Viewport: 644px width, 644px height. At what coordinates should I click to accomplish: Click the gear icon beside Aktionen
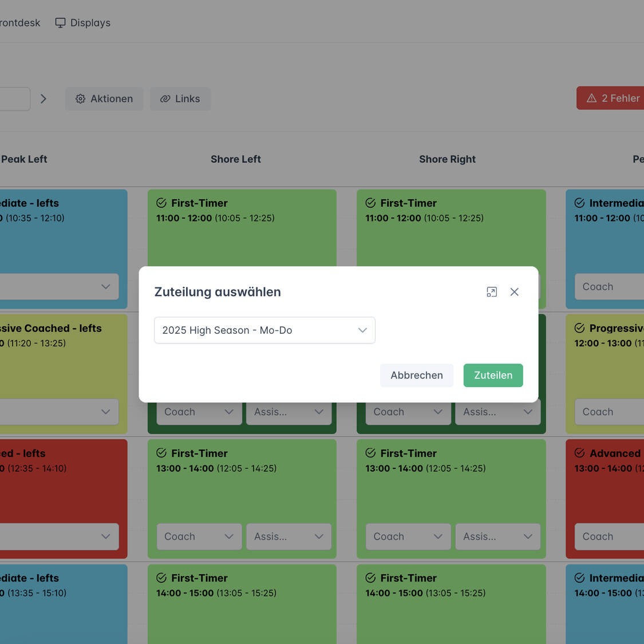click(x=81, y=99)
